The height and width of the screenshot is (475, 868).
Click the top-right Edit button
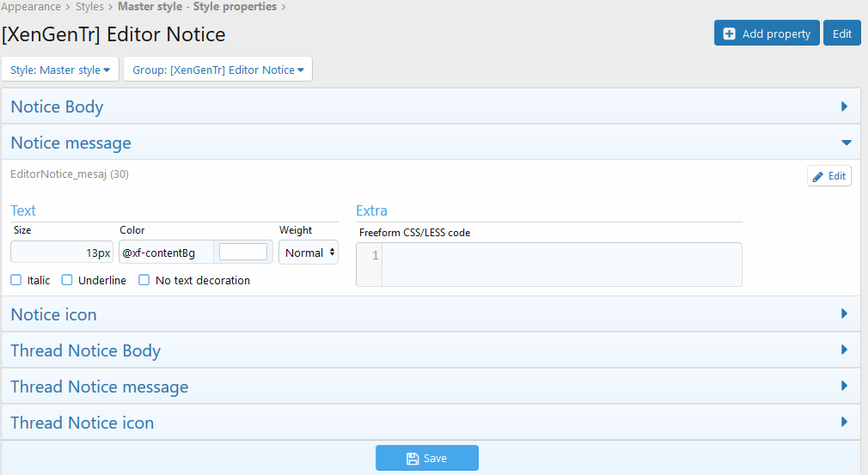[841, 33]
